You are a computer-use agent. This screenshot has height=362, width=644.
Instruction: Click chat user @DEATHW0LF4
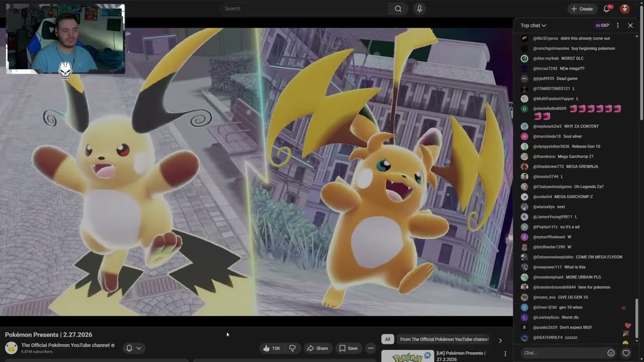coord(547,337)
